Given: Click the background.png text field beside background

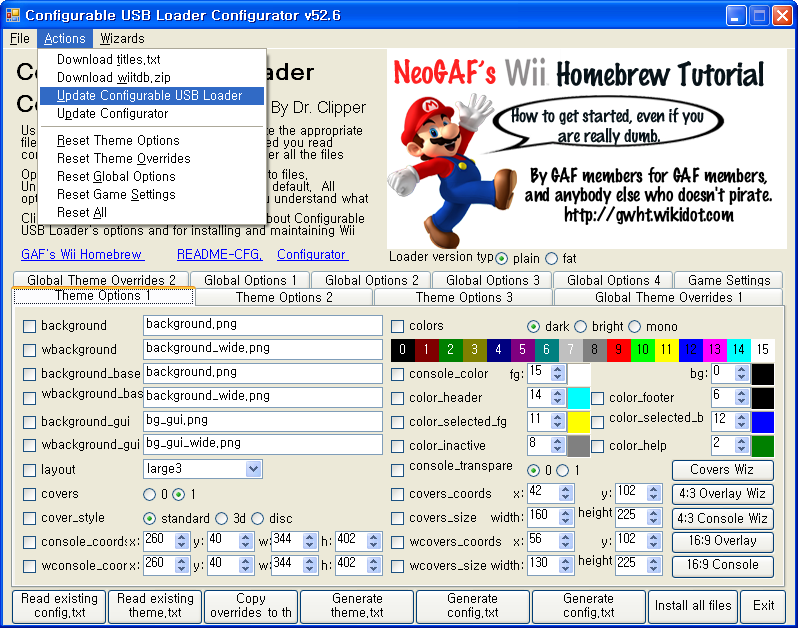Looking at the screenshot, I should tap(263, 325).
